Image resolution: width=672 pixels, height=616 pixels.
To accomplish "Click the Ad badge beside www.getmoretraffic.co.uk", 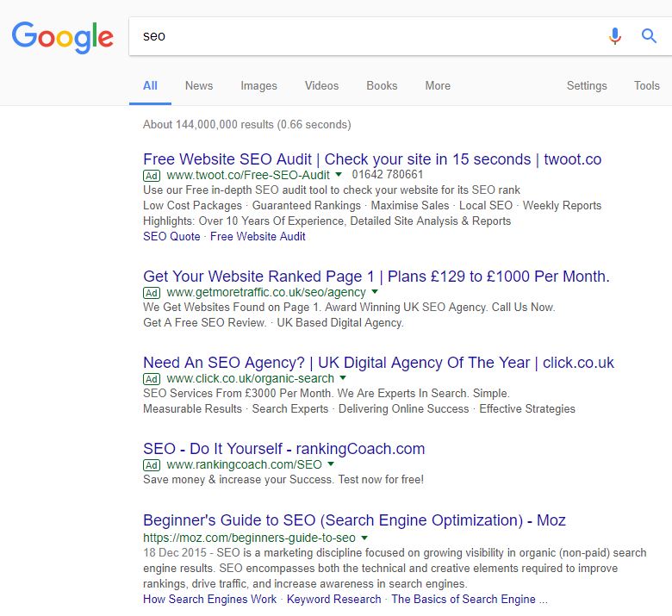I will (x=152, y=293).
